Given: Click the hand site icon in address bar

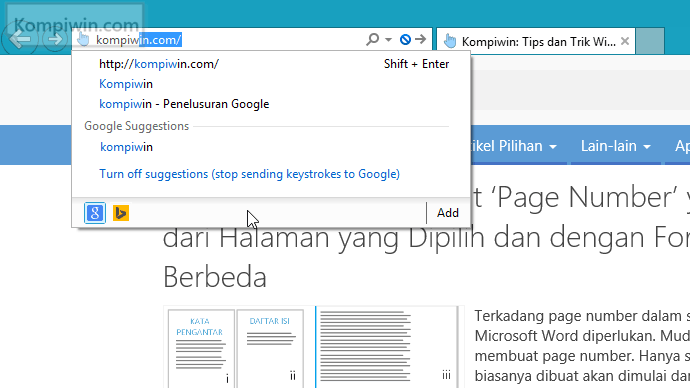Looking at the screenshot, I should [x=83, y=39].
